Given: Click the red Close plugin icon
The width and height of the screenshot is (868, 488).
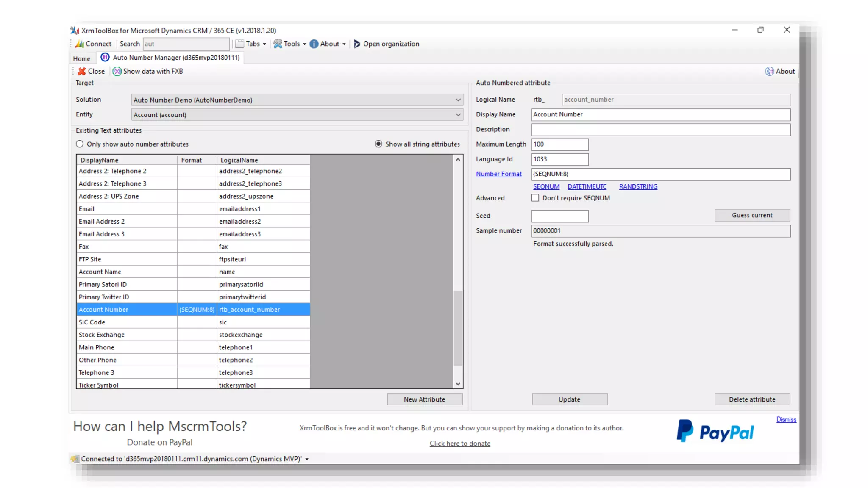Looking at the screenshot, I should coord(82,71).
